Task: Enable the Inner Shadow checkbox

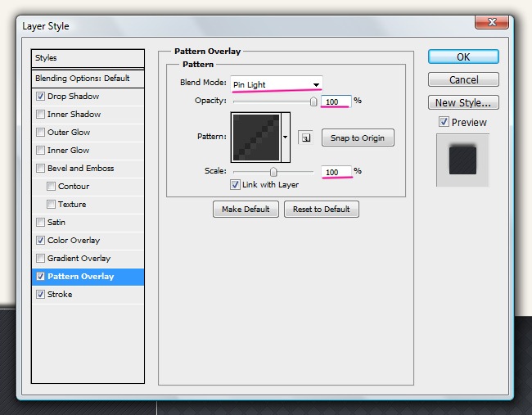Action: (x=41, y=115)
